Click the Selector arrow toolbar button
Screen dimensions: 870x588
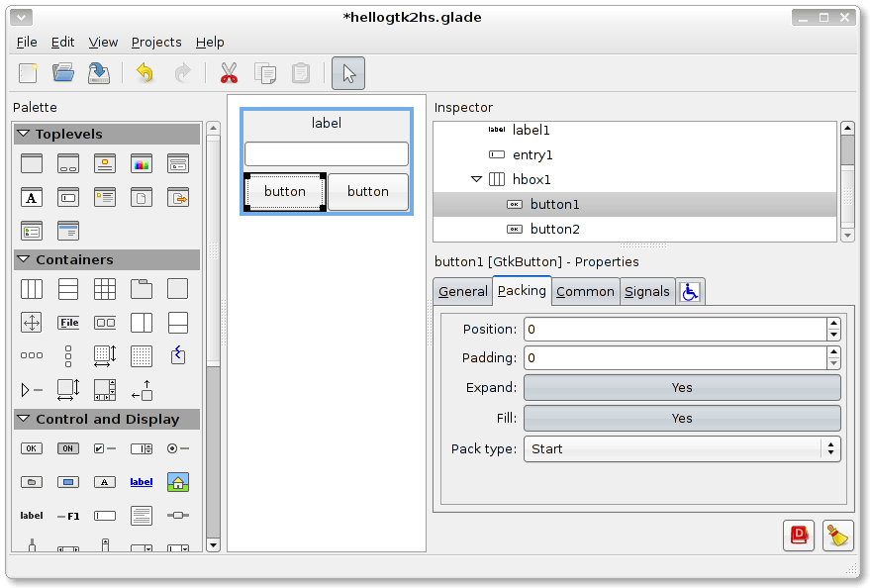(x=347, y=72)
